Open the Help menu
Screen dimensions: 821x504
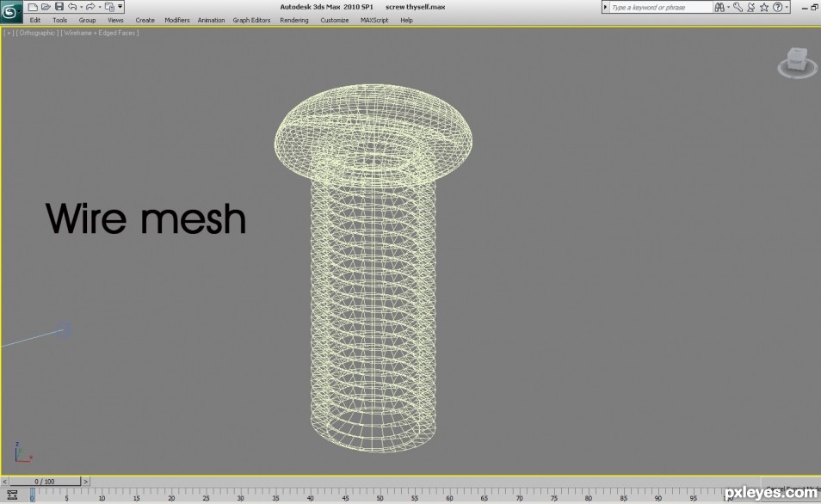click(x=406, y=20)
